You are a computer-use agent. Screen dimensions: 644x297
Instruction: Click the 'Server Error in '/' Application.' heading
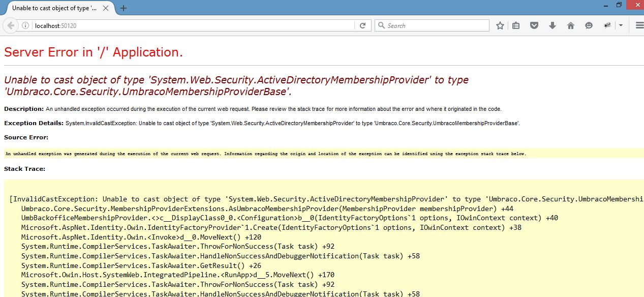(93, 52)
